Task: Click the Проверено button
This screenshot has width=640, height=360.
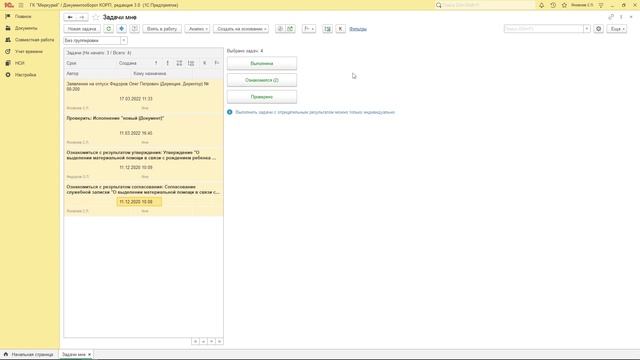Action: tap(262, 97)
